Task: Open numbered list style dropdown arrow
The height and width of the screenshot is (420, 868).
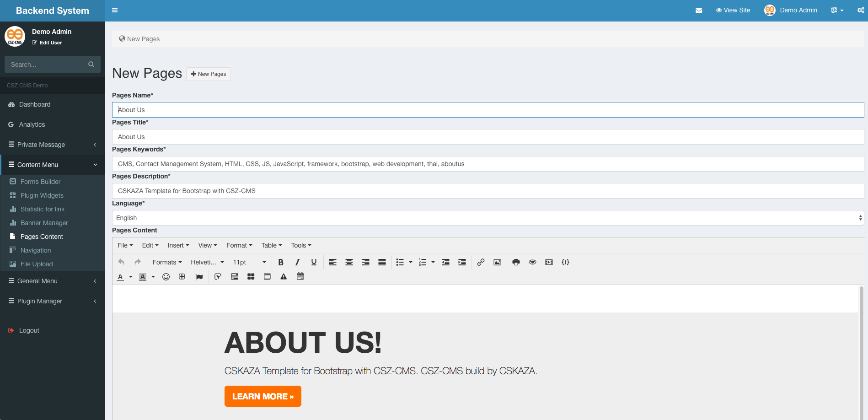Action: click(x=433, y=262)
